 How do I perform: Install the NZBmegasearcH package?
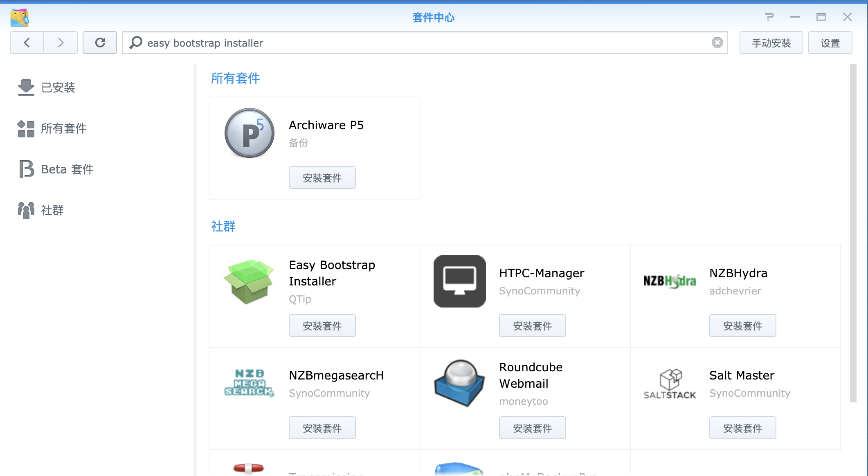322,428
